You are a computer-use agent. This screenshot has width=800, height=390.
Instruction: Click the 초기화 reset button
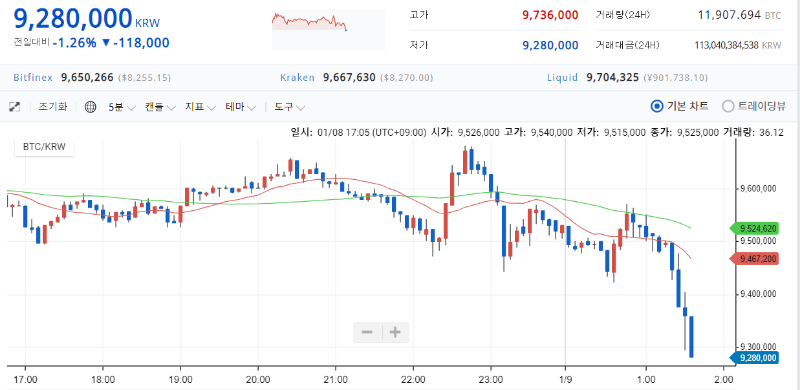click(x=53, y=107)
